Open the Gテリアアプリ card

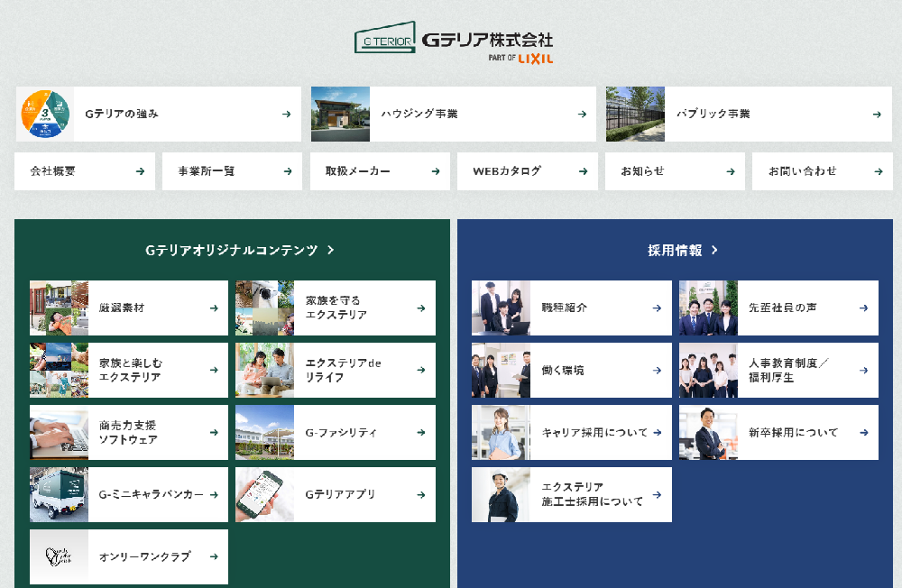click(336, 495)
